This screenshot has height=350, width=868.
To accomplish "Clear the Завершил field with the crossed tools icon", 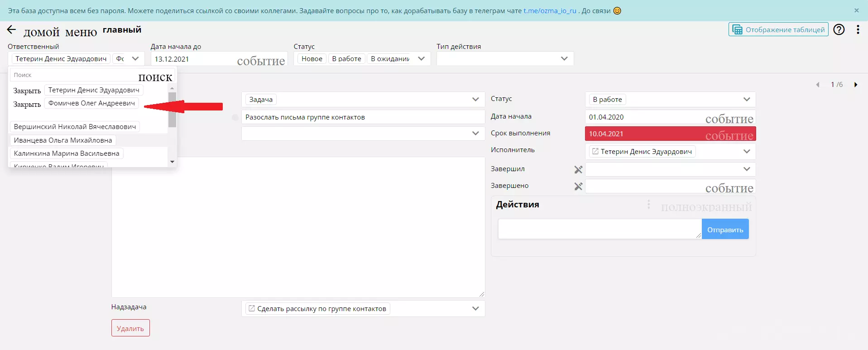I will click(578, 169).
